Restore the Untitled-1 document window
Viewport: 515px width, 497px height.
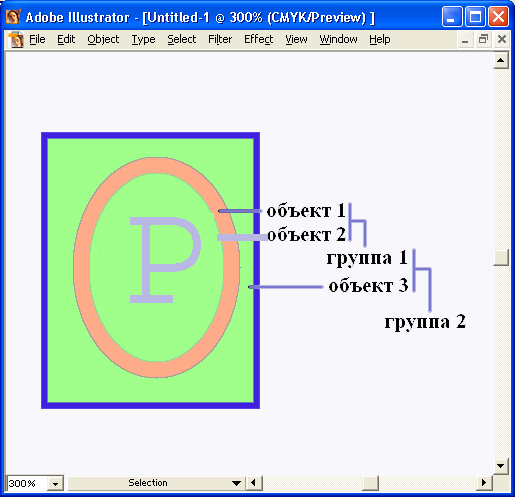pyautogui.click(x=483, y=40)
